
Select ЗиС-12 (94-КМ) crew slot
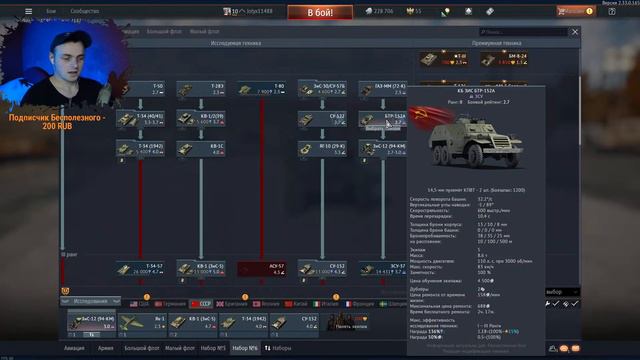[x=92, y=324]
